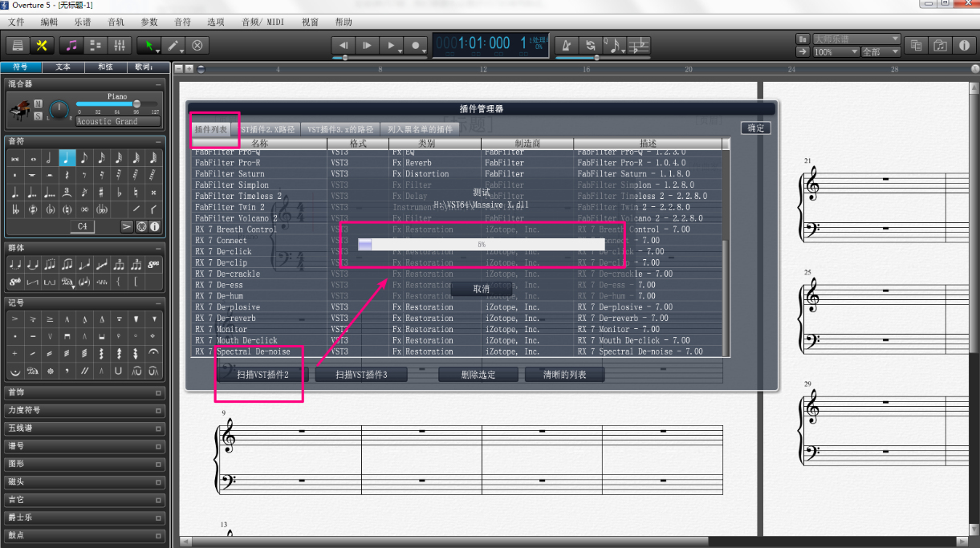This screenshot has height=548, width=980.
Task: Click the C4 pitch field
Action: coord(83,227)
